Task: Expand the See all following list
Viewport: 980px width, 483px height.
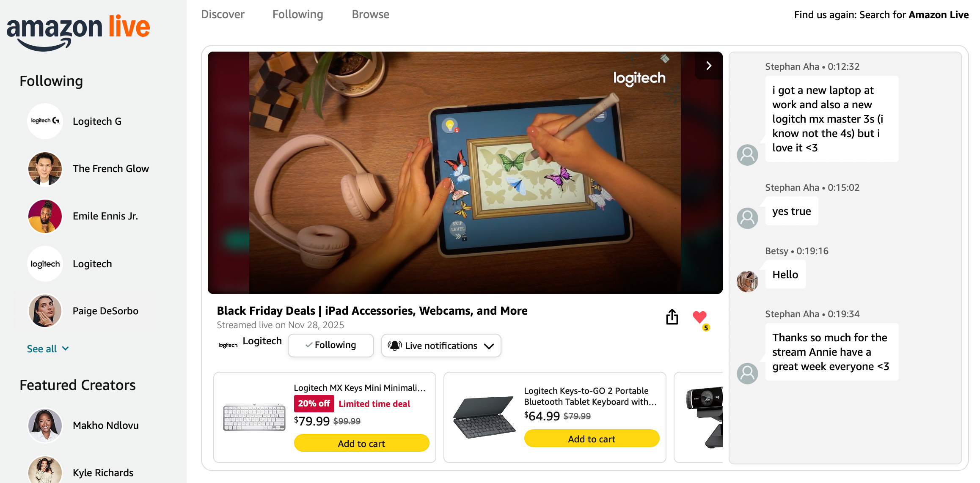Action: 48,349
